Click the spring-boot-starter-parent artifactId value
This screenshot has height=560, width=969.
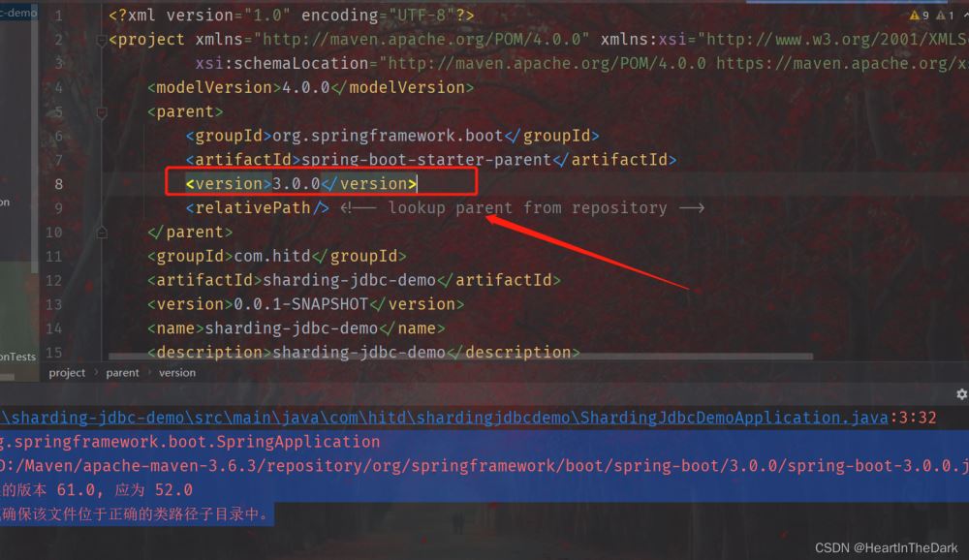(x=426, y=160)
